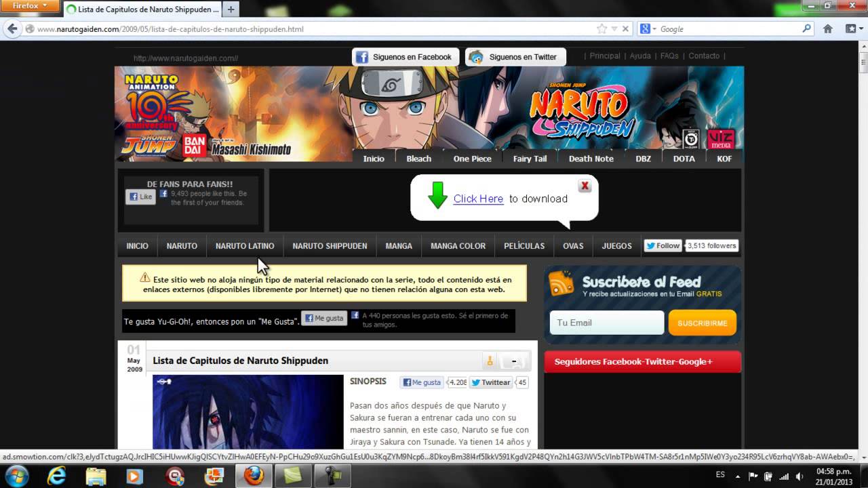
Task: Open the NARUTO LATINO menu item
Action: 245,246
